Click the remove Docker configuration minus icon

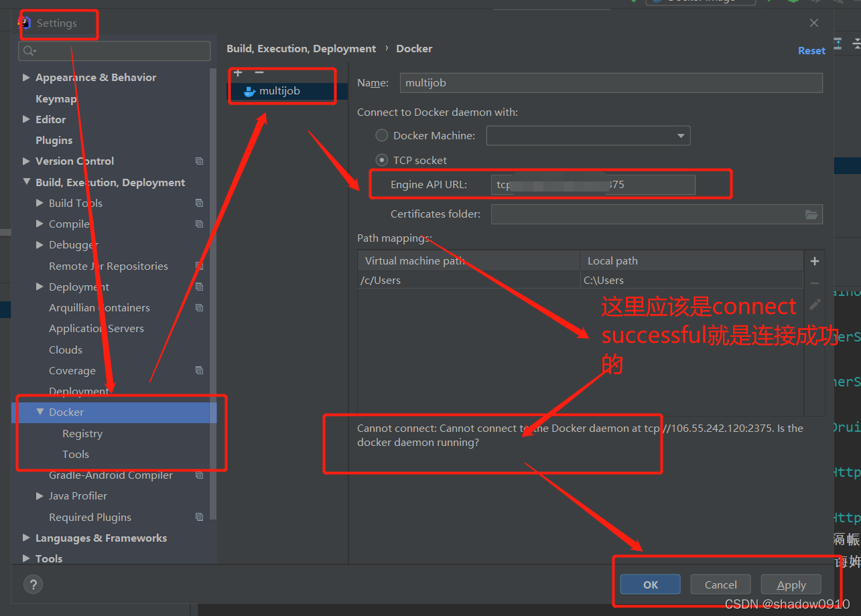pos(259,72)
